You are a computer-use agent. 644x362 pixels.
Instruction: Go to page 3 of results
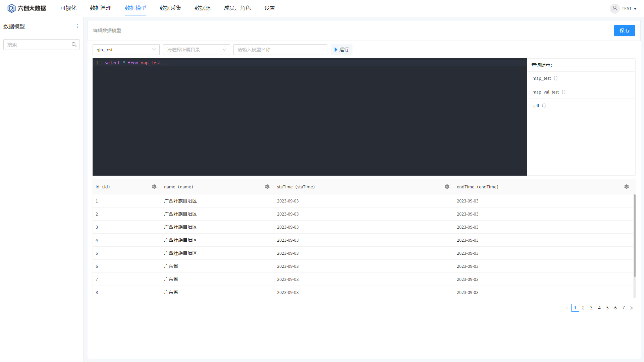click(591, 308)
